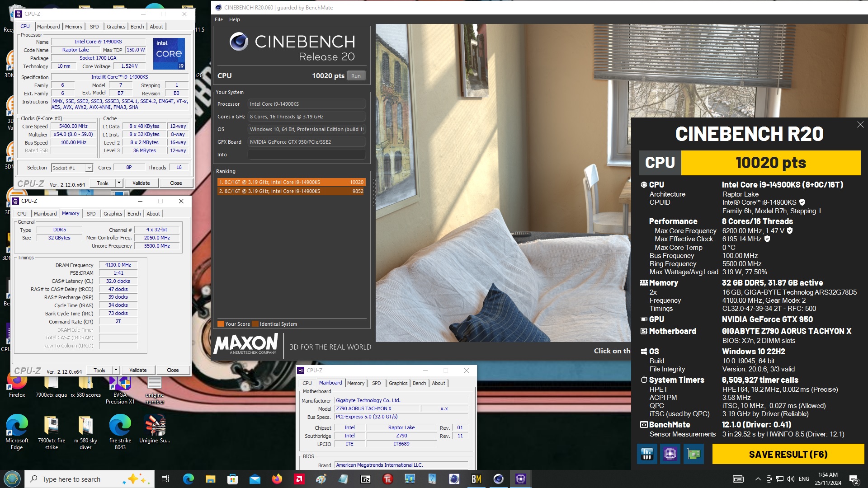Open SPD tab in Memory CPU-Z window
Image resolution: width=868 pixels, height=488 pixels.
click(91, 214)
